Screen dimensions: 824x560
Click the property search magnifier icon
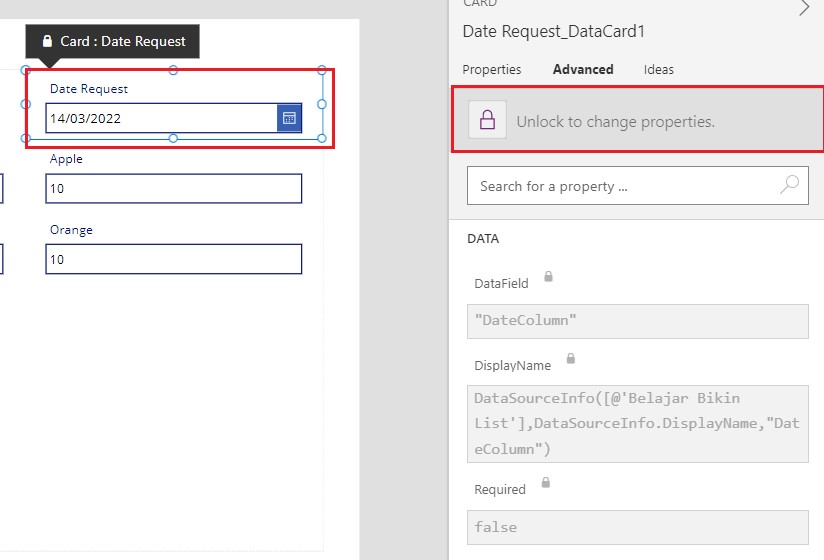point(789,185)
